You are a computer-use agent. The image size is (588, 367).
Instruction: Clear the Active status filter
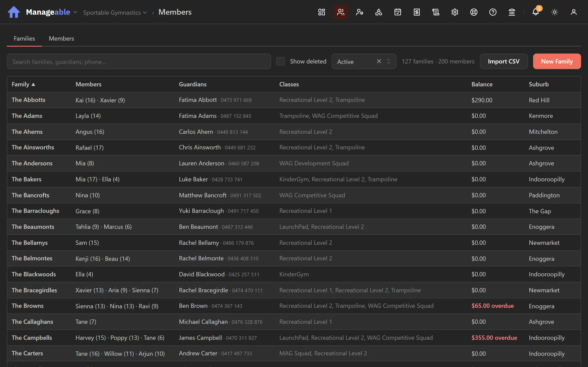coord(379,61)
